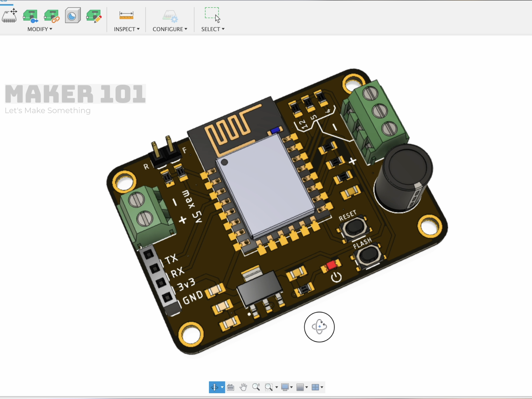Open the Select menu
The height and width of the screenshot is (399, 532).
tap(213, 29)
